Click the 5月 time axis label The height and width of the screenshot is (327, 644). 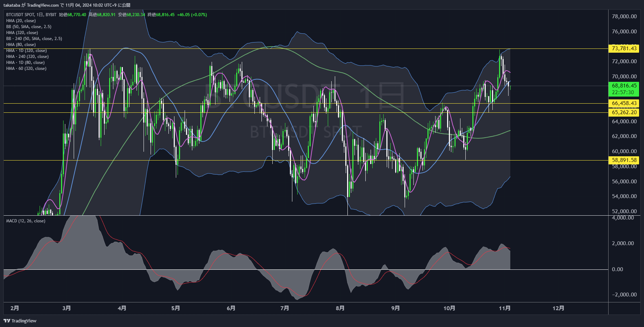pos(176,308)
